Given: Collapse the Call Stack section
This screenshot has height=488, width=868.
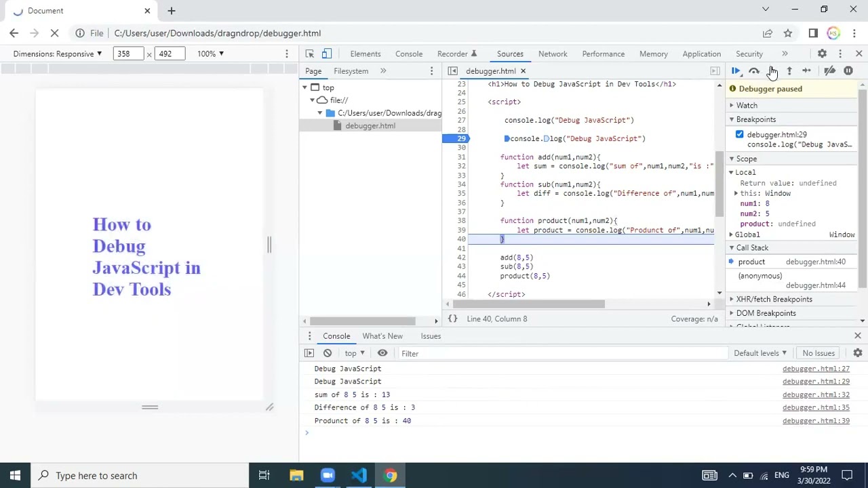Looking at the screenshot, I should click(752, 248).
